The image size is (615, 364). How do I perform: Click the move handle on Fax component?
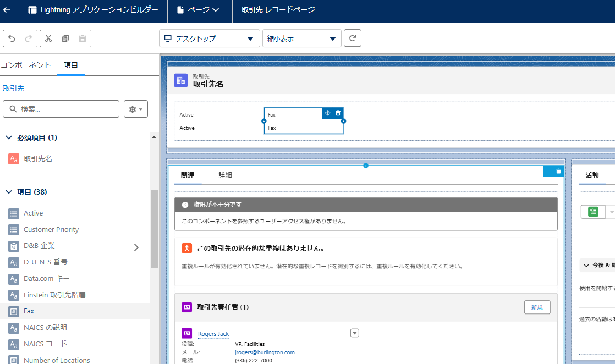327,113
